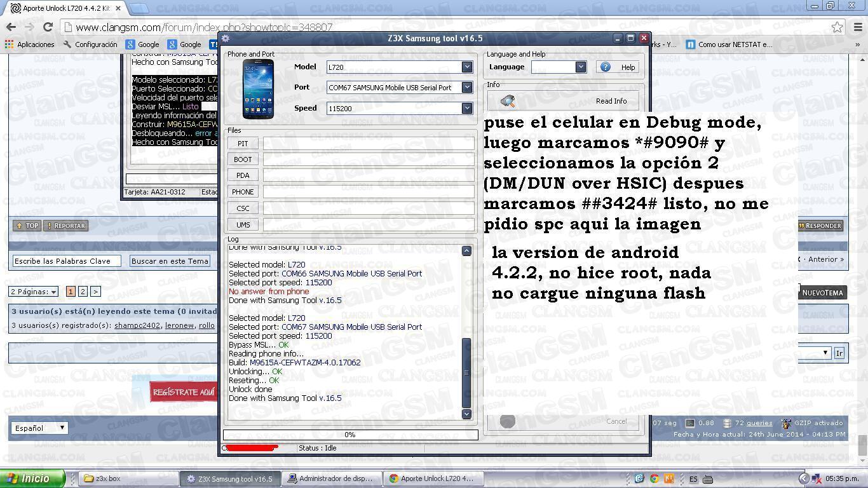Click the PIT file path field
The width and height of the screenshot is (868, 488).
pyautogui.click(x=369, y=144)
